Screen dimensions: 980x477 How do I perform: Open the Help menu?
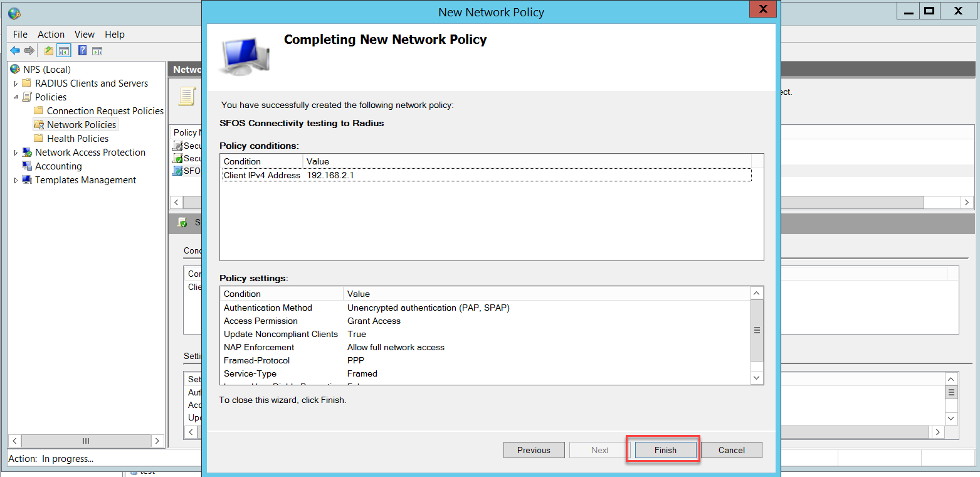115,35
